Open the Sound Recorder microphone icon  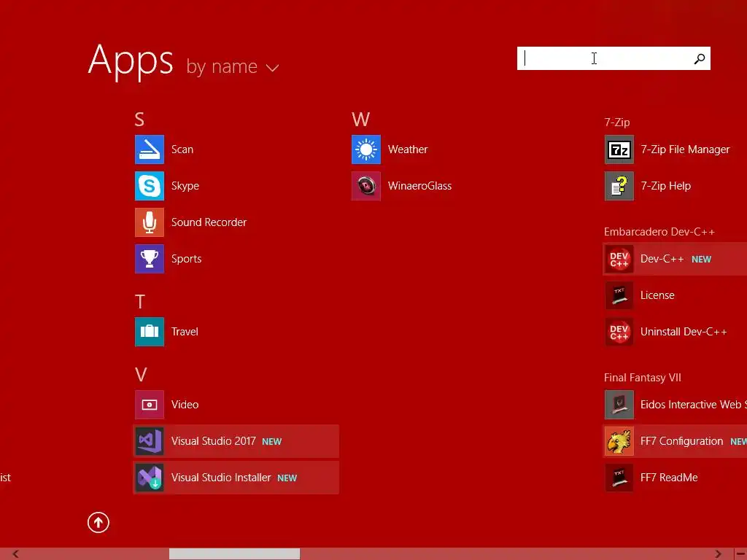149,222
